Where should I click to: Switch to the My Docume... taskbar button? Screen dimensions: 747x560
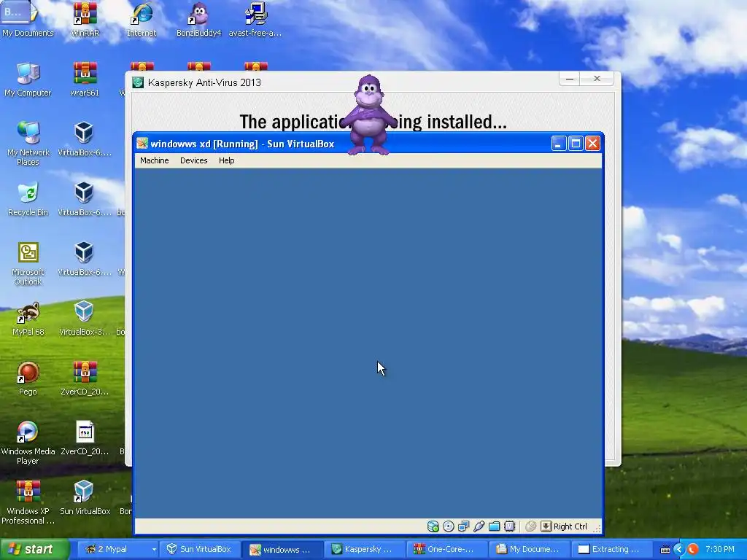pyautogui.click(x=528, y=549)
